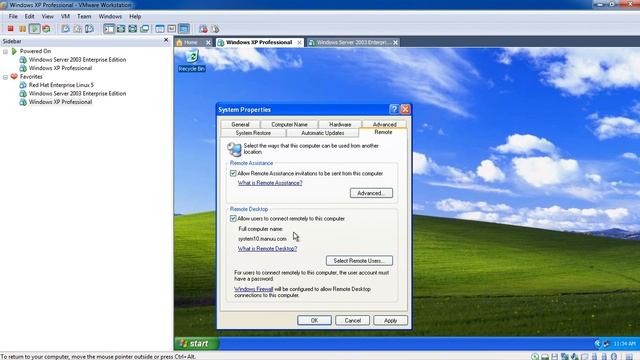Open the File menu
Image resolution: width=640 pixels, height=360 pixels.
pyautogui.click(x=13, y=16)
